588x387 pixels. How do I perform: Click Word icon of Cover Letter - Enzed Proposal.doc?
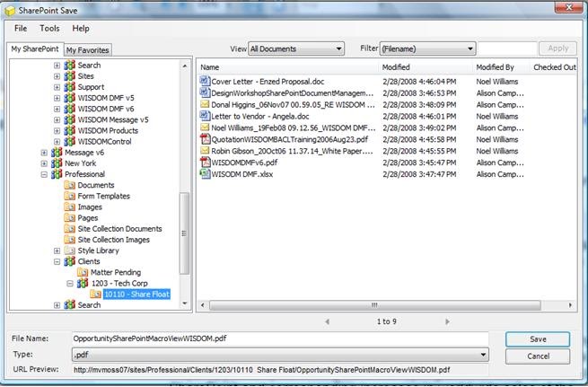205,81
